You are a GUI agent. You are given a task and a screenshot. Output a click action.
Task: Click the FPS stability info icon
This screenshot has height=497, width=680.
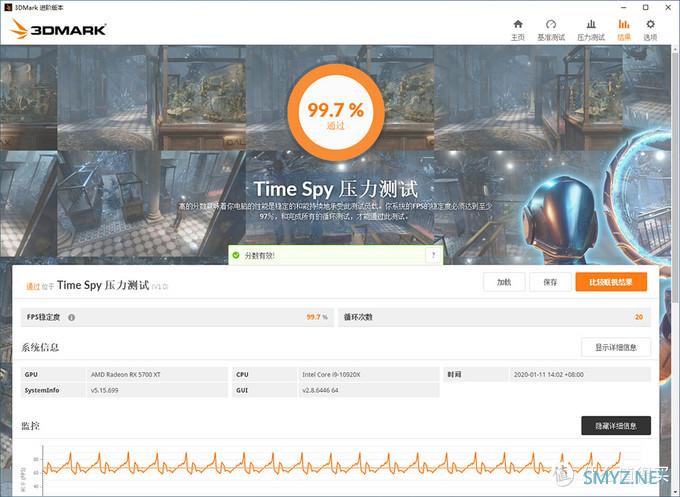(72, 317)
